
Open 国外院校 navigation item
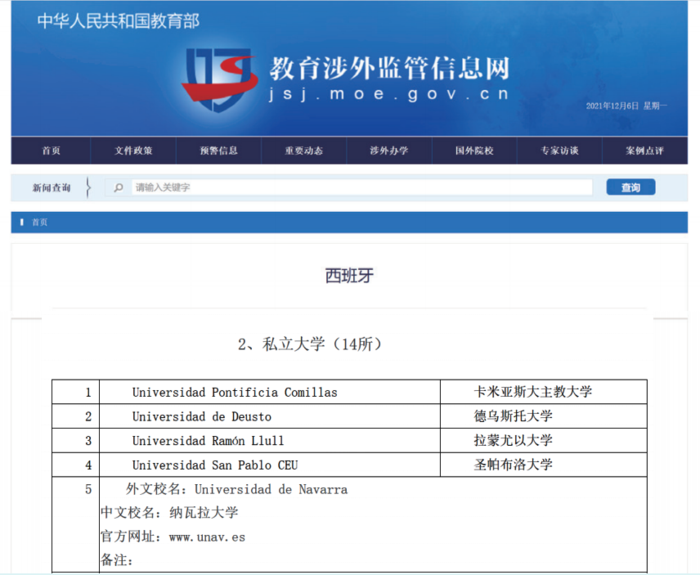(x=474, y=151)
